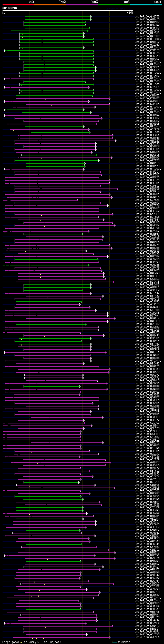Screen dimensions: 164x644
Task: Select label UniRef100_A4S338
Action: click(x=147, y=505)
